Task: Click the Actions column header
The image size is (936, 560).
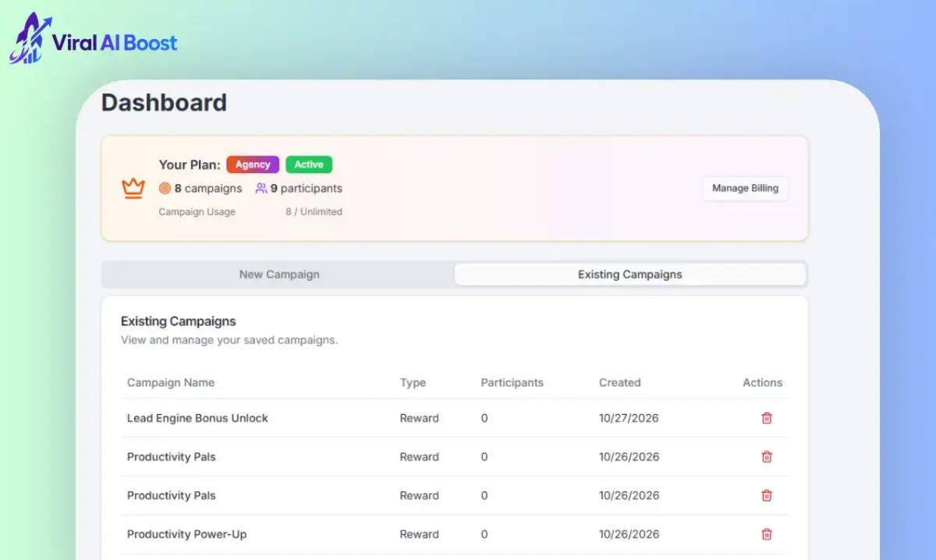Action: pyautogui.click(x=762, y=382)
